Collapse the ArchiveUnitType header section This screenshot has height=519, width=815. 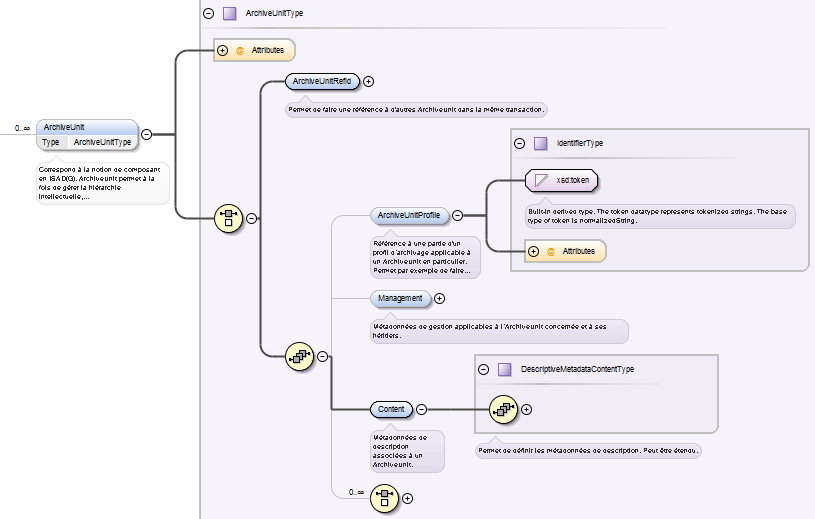tap(208, 14)
